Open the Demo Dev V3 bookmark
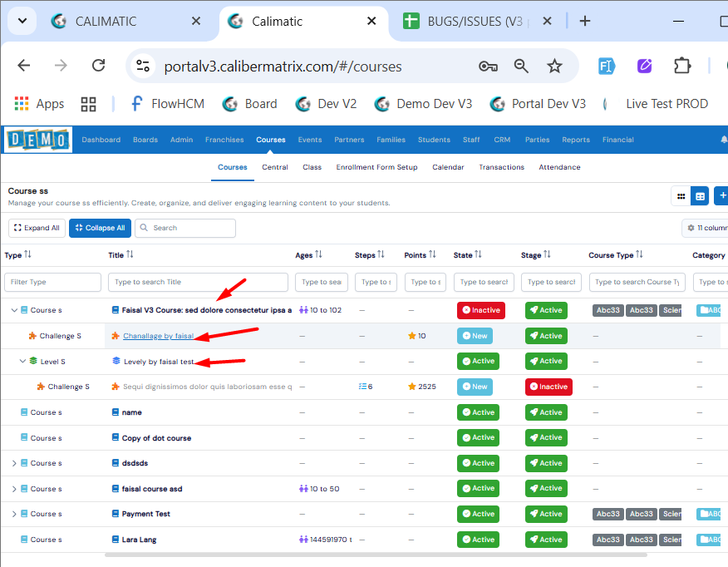The image size is (728, 567). click(423, 104)
